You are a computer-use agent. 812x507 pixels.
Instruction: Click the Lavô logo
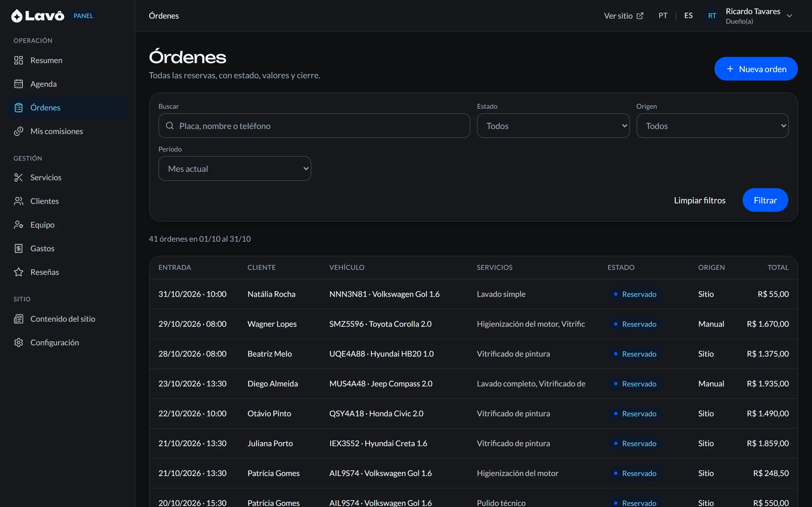37,16
